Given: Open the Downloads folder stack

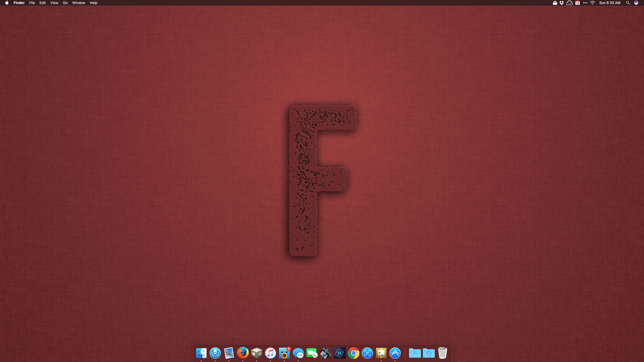Looking at the screenshot, I should tap(429, 353).
